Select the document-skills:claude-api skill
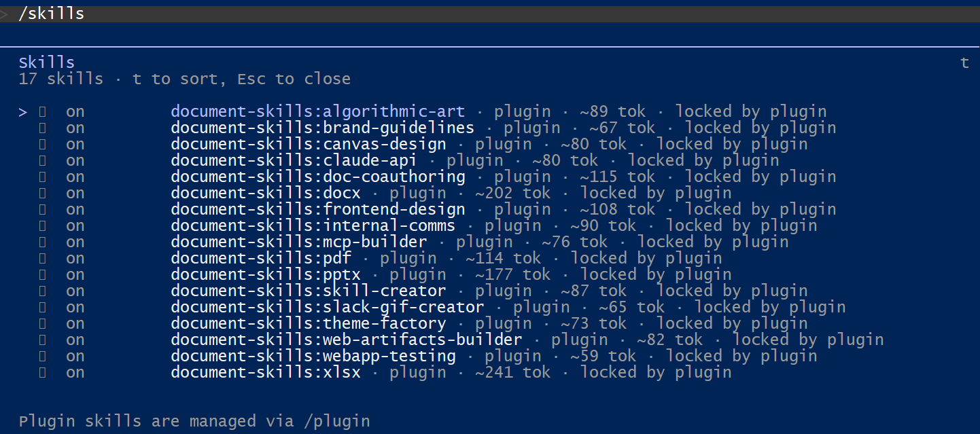 [294, 160]
